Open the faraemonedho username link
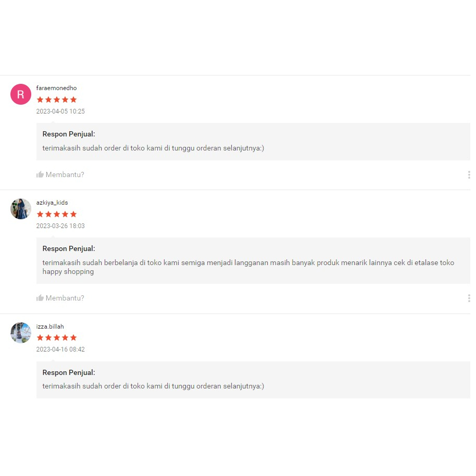Image resolution: width=476 pixels, height=476 pixels. click(56, 88)
